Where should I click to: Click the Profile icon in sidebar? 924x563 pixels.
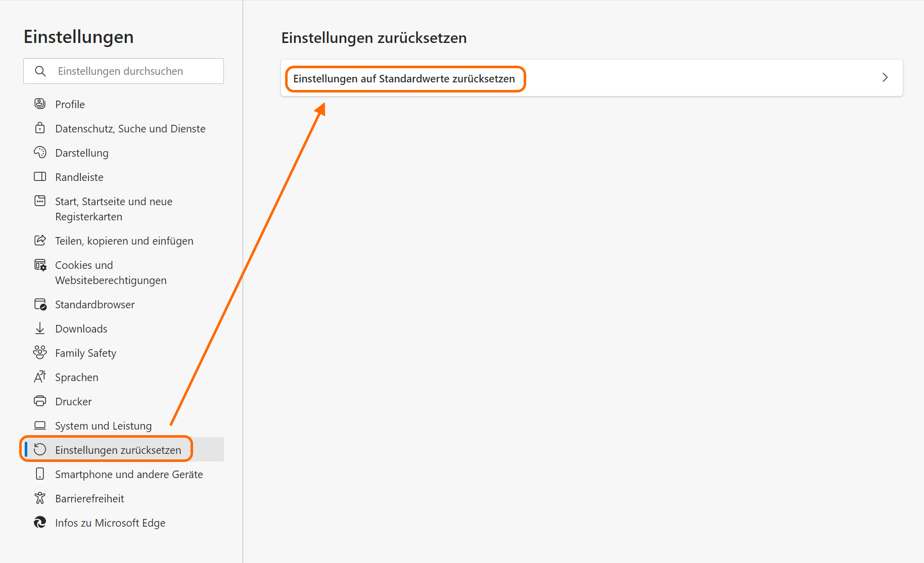(x=40, y=104)
